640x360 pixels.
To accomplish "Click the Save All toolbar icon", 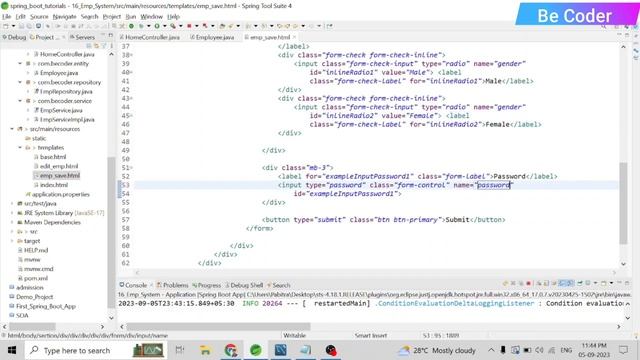I will (29, 26).
